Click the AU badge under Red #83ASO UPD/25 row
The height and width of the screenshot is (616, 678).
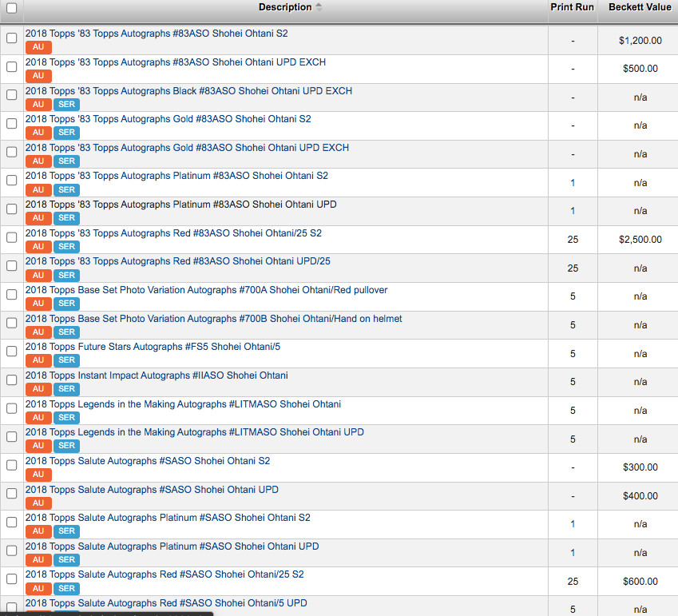38,275
